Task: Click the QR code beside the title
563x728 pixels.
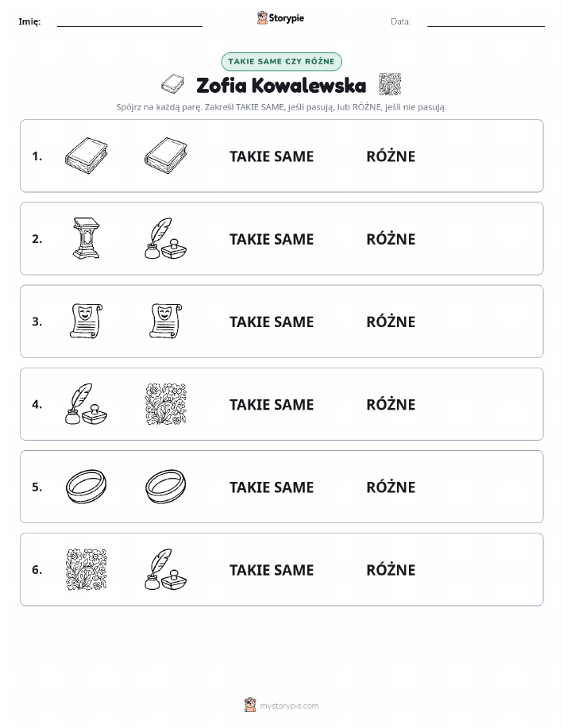Action: [390, 84]
